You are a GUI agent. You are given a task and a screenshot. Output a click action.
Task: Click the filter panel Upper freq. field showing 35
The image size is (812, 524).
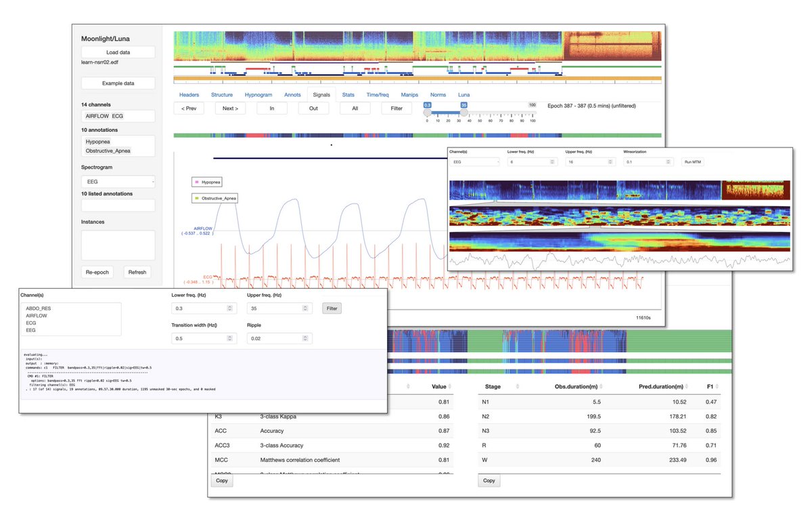[x=278, y=308]
